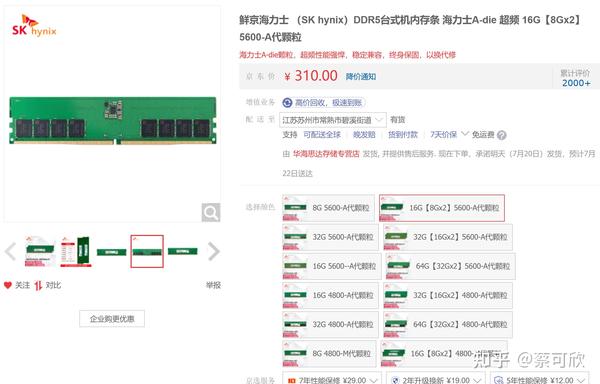Viewport: 600px width, 384px height.
Task: Open the 7年性能保修 ¥29.00 dropdown
Action: 332,379
